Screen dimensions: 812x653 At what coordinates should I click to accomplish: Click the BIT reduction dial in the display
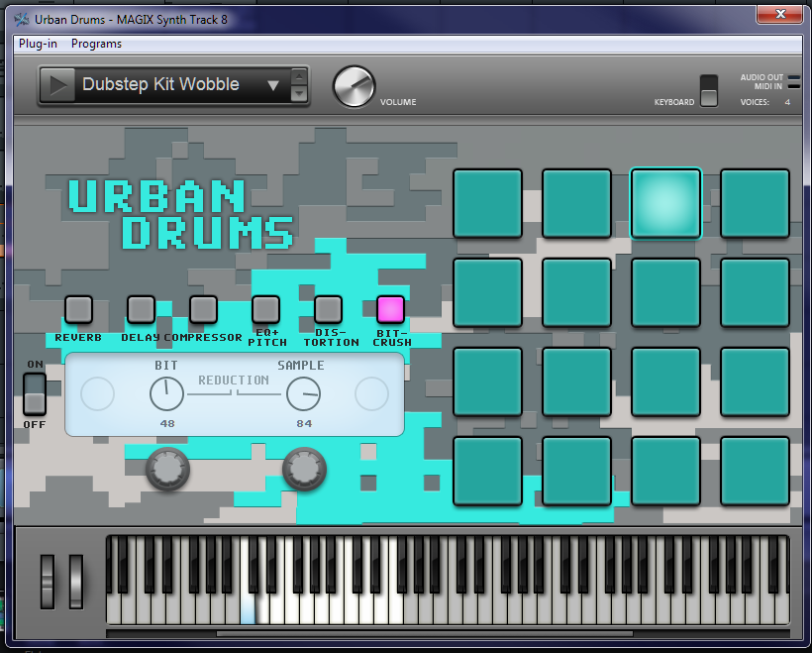166,393
